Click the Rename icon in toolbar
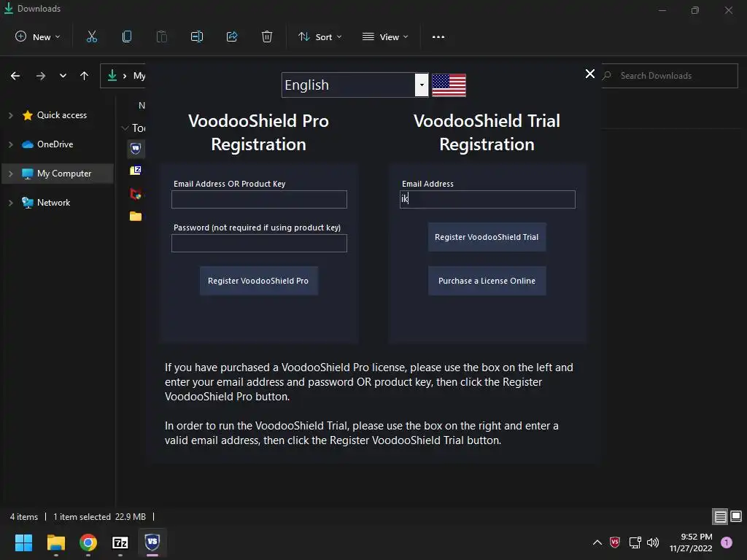This screenshot has width=747, height=560. tap(197, 36)
